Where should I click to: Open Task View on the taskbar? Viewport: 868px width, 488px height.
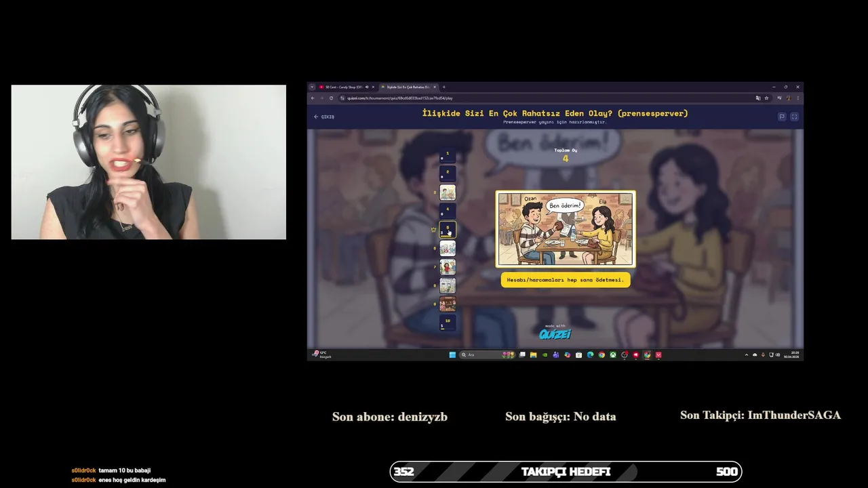coord(523,354)
